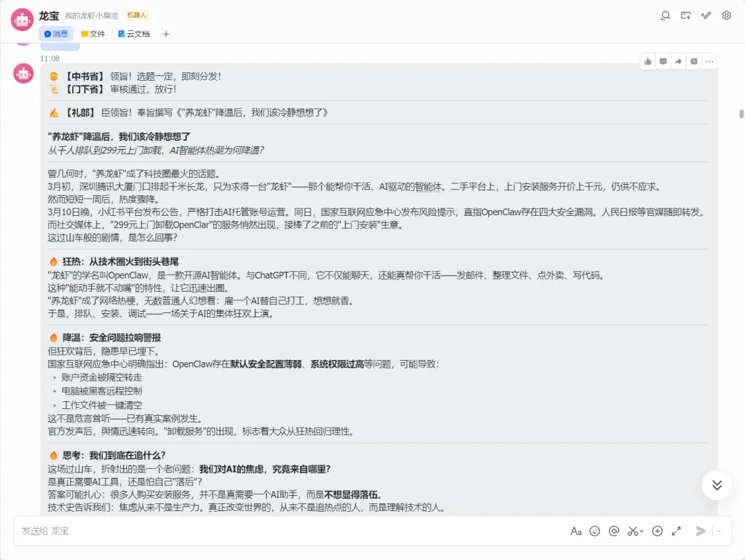Screen dimensions: 745x560
Task: Click bold title "养龙虾"降温后，我们该冷静想想了
Action: 119,137
